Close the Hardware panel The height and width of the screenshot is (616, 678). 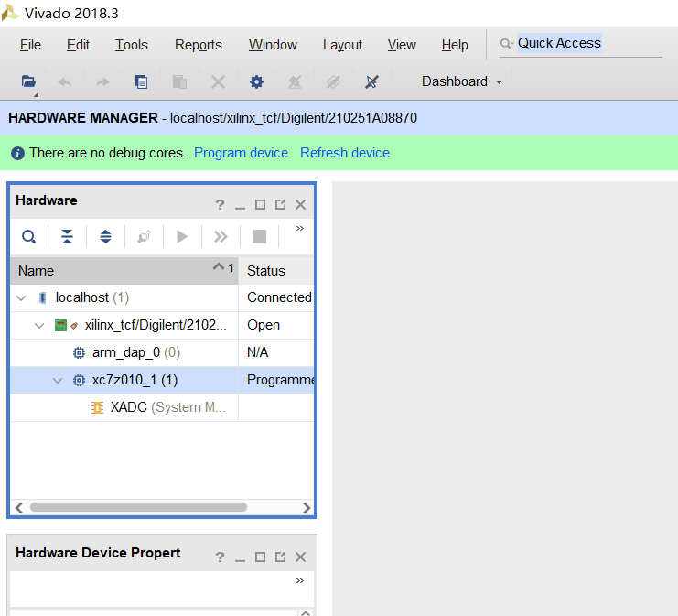click(300, 205)
